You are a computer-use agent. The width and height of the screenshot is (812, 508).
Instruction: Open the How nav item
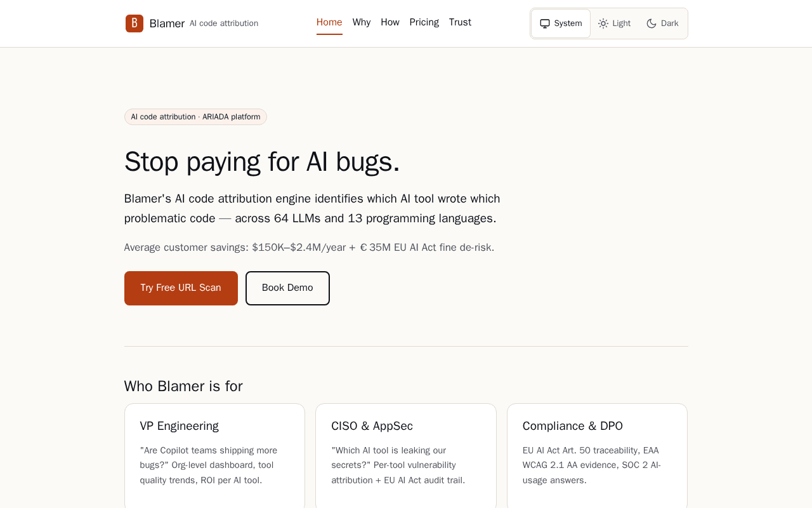click(390, 22)
